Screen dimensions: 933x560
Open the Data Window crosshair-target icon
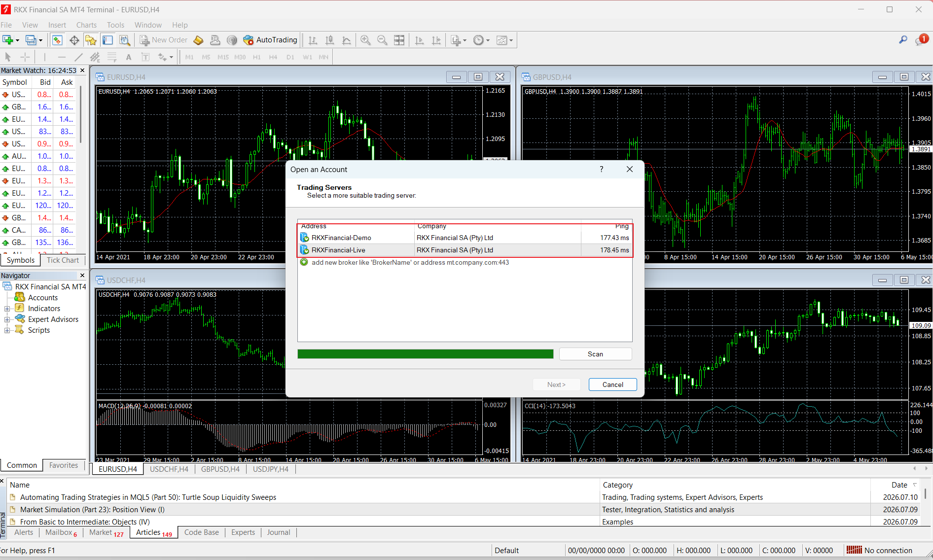pos(74,40)
